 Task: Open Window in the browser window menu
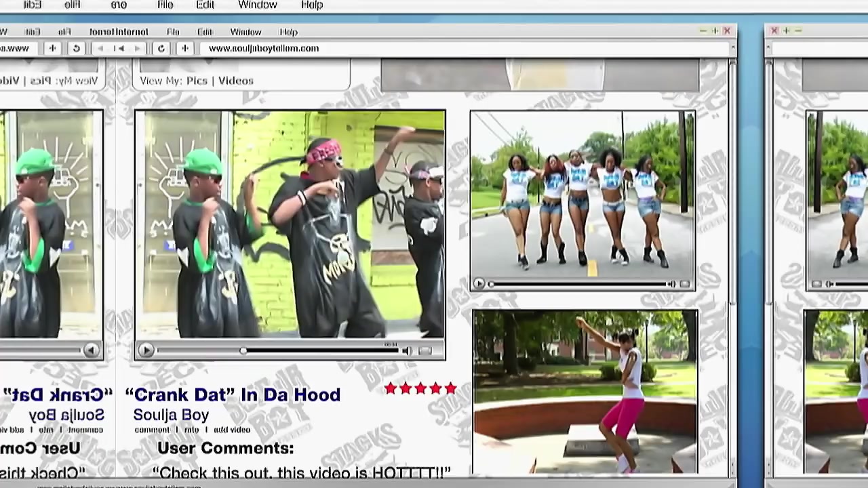[245, 32]
